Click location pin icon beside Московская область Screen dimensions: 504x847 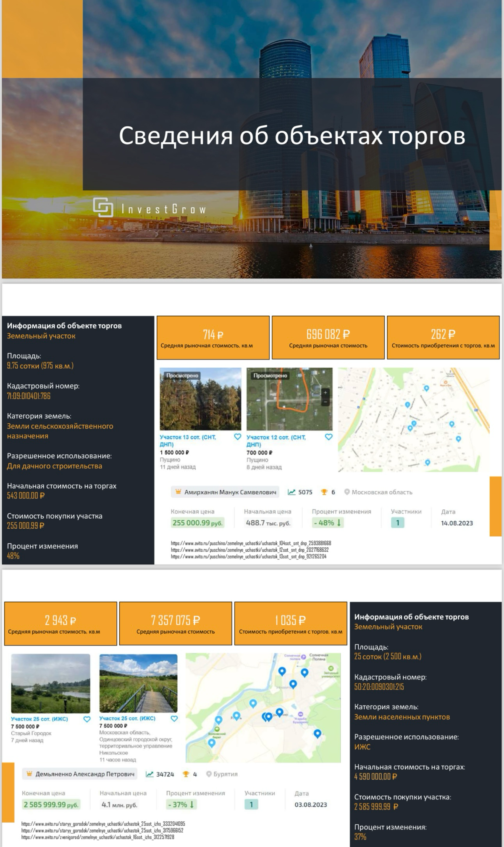(347, 492)
